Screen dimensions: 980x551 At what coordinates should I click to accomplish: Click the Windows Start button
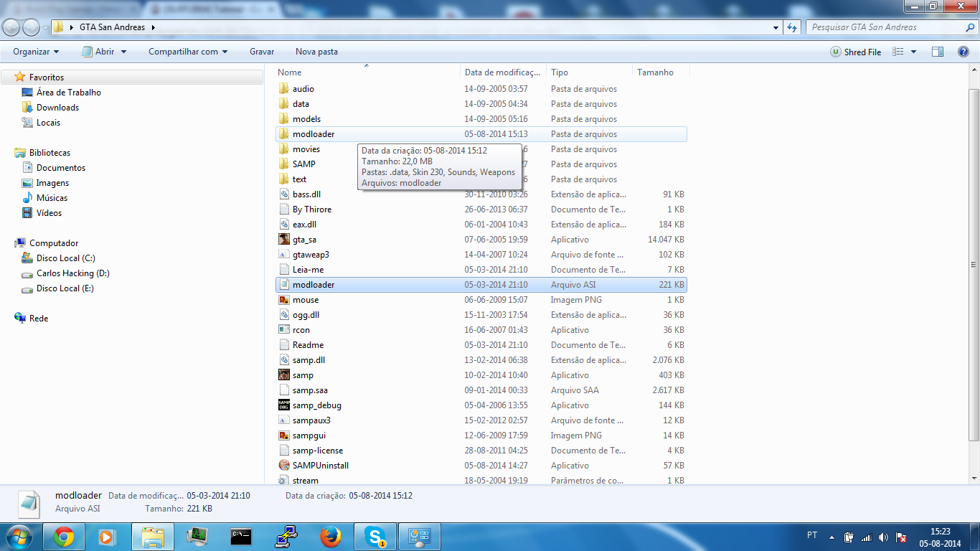tap(19, 537)
